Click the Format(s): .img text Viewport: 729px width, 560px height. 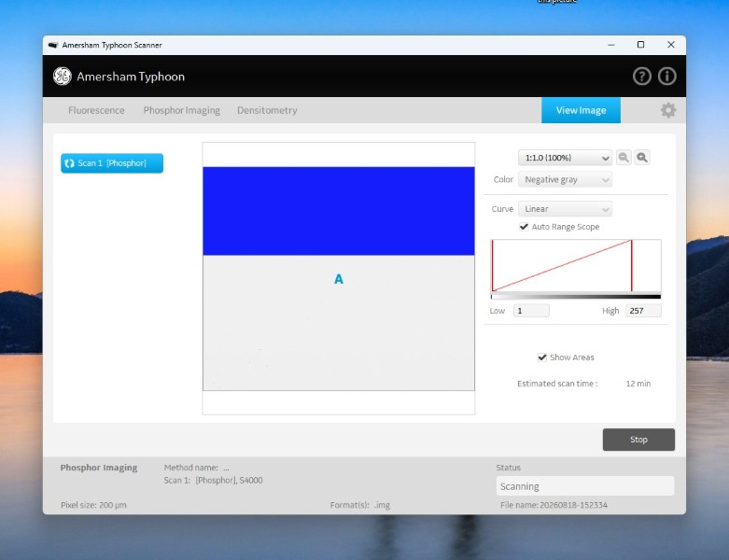coord(360,505)
